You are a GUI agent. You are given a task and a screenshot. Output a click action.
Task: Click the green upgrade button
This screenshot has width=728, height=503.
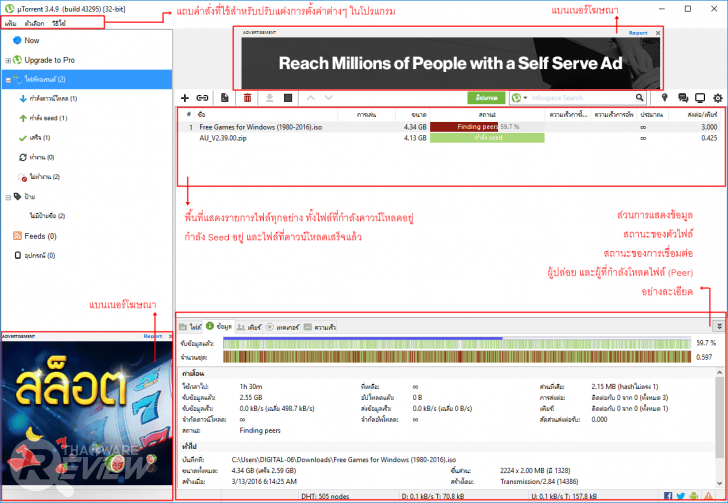pyautogui.click(x=486, y=98)
